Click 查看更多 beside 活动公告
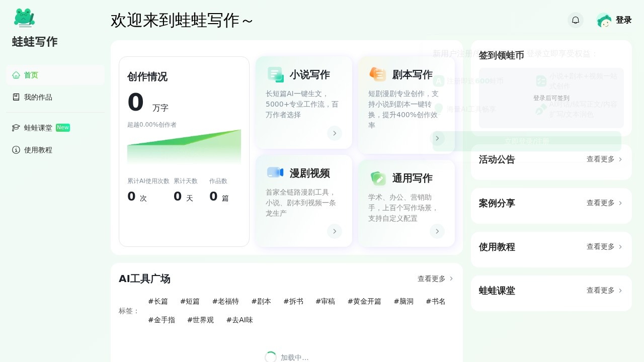This screenshot has width=644, height=362. pos(605,159)
